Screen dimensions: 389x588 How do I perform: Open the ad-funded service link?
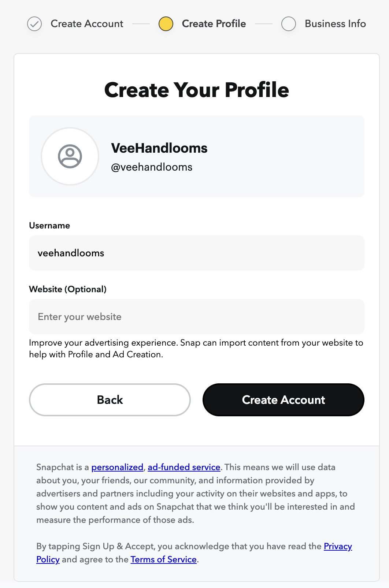pyautogui.click(x=184, y=467)
